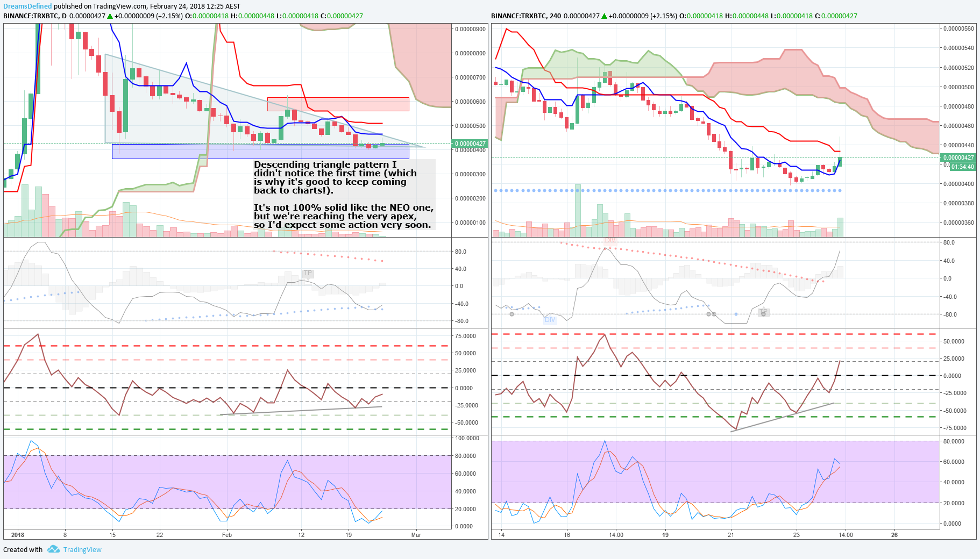
Task: Click the '22' date label on daily axis
Action: 160,535
